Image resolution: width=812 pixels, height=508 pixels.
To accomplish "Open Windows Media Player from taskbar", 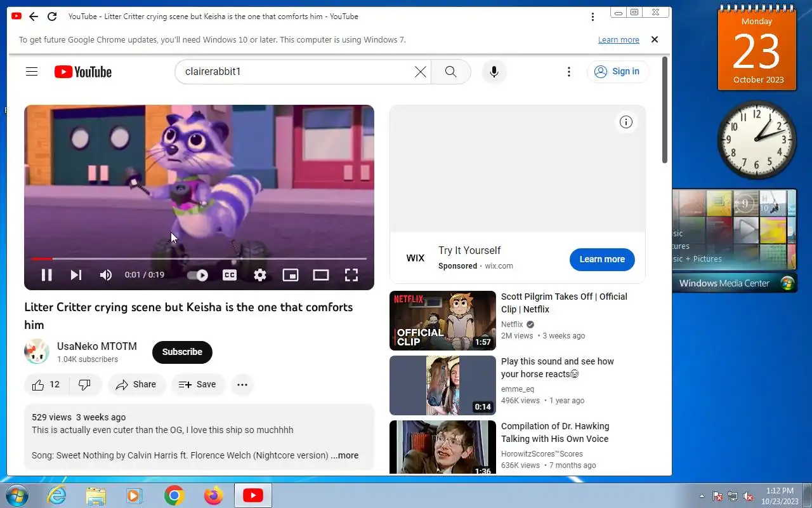I will [134, 495].
